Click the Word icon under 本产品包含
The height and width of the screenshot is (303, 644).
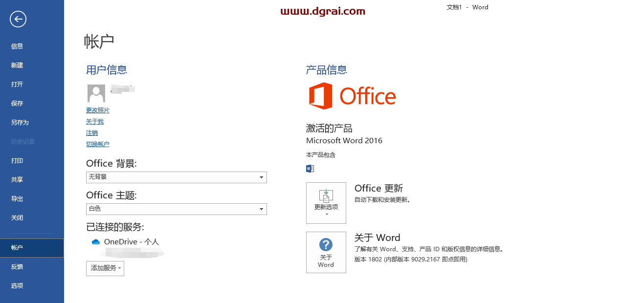click(310, 169)
